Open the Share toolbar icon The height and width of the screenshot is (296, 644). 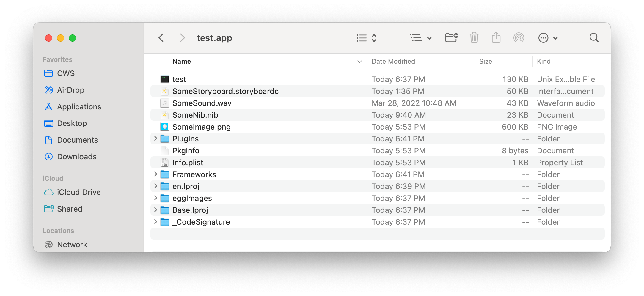(496, 37)
